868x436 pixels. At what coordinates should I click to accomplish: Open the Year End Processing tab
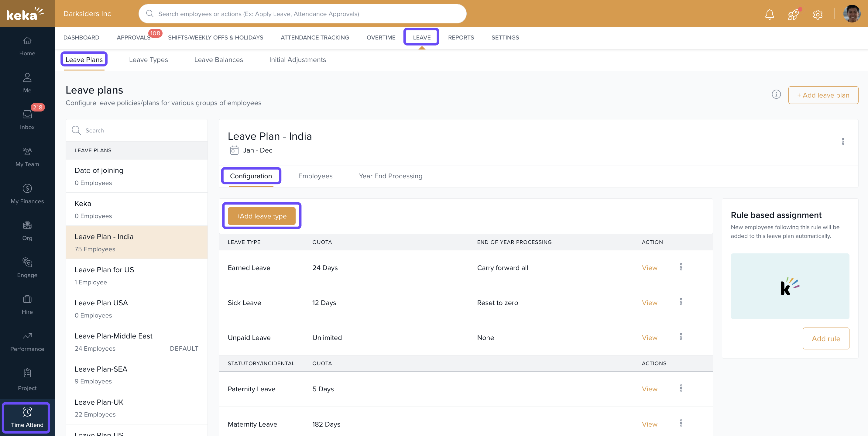[390, 176]
